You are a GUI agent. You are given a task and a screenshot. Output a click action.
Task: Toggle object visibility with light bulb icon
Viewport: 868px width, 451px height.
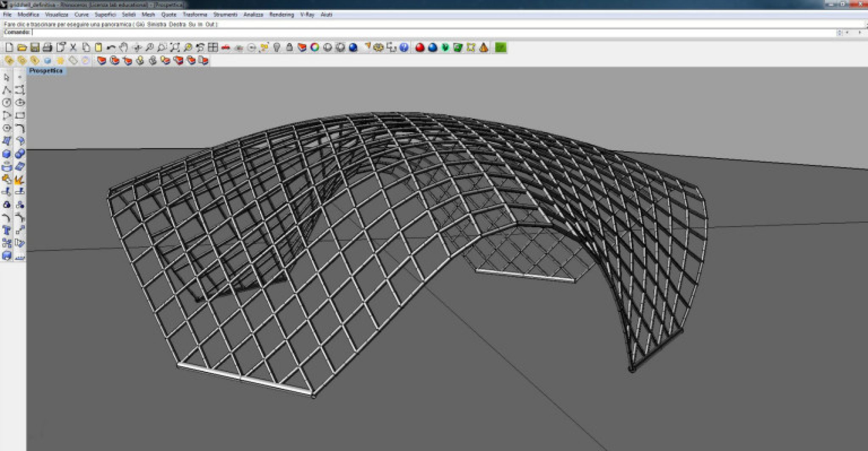click(277, 47)
